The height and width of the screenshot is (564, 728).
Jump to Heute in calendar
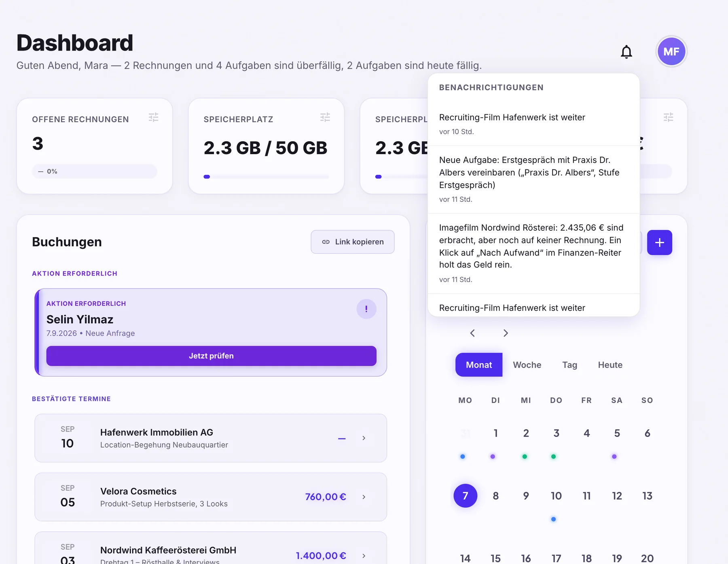pyautogui.click(x=610, y=365)
